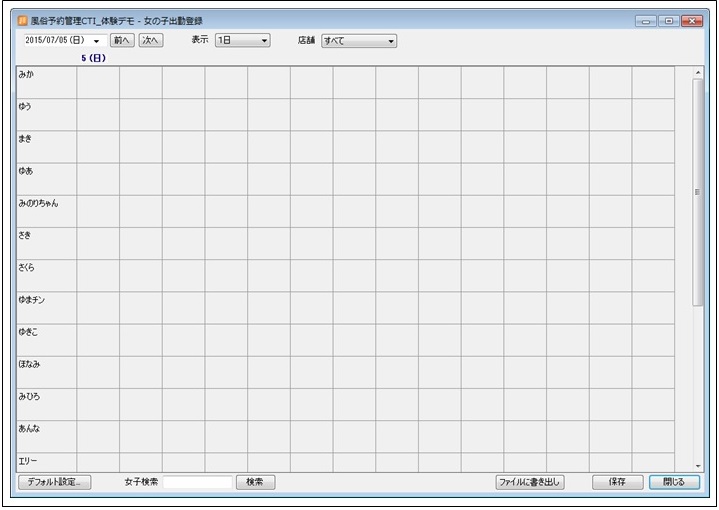
Task: Advance to next day with 次へ
Action: pyautogui.click(x=150, y=41)
